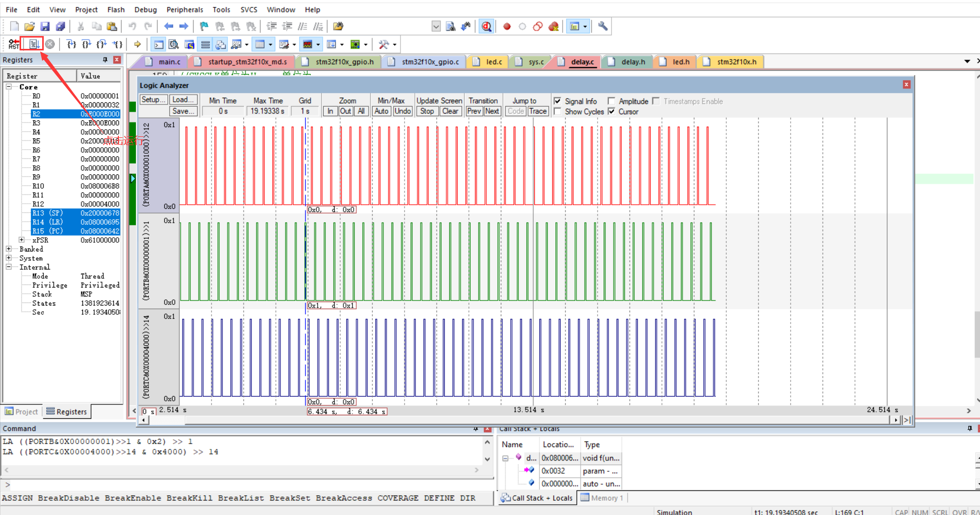The height and width of the screenshot is (515, 980).
Task: Click the Save file icon
Action: [45, 26]
